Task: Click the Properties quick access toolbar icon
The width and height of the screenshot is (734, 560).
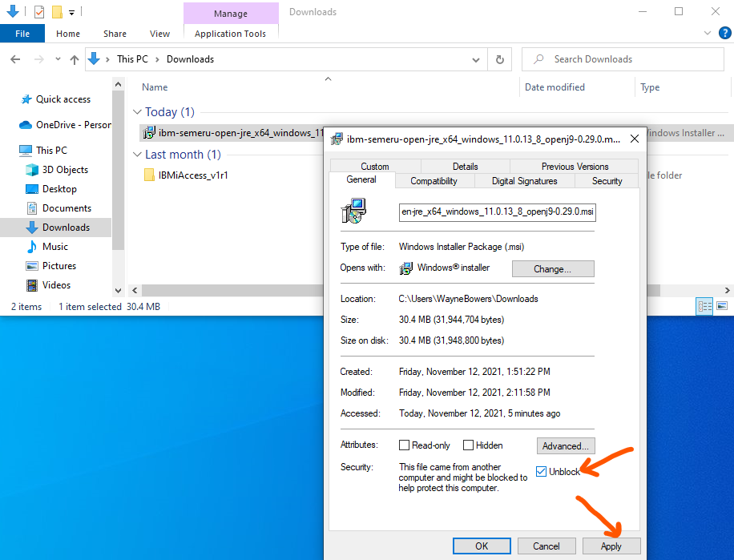Action: 39,12
